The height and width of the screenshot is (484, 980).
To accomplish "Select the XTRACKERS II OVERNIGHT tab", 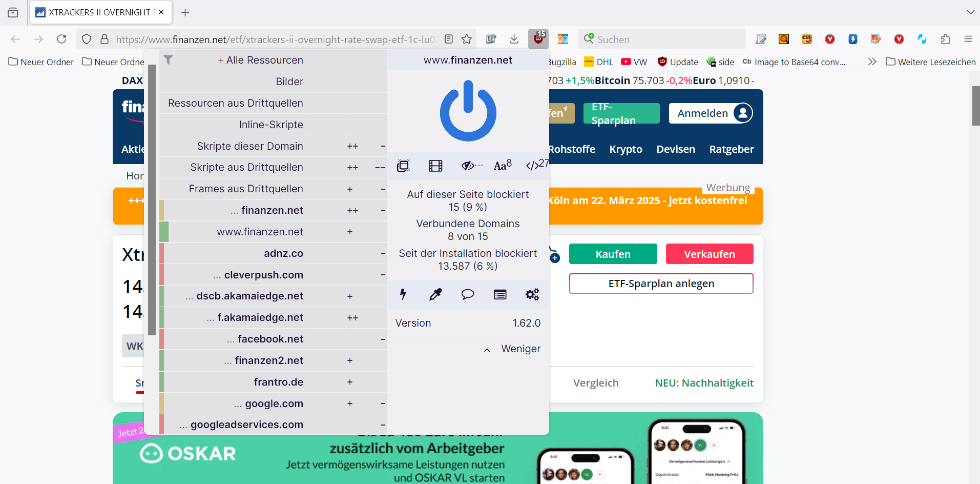I will click(101, 12).
